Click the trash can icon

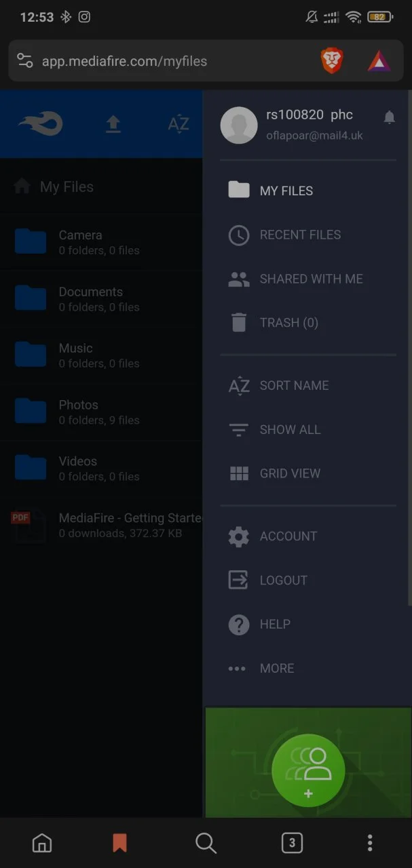click(238, 323)
